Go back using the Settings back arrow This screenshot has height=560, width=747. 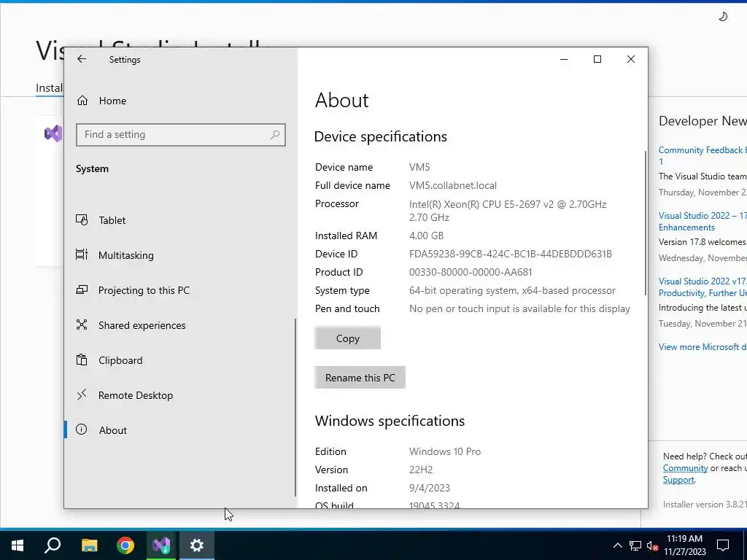[x=82, y=59]
